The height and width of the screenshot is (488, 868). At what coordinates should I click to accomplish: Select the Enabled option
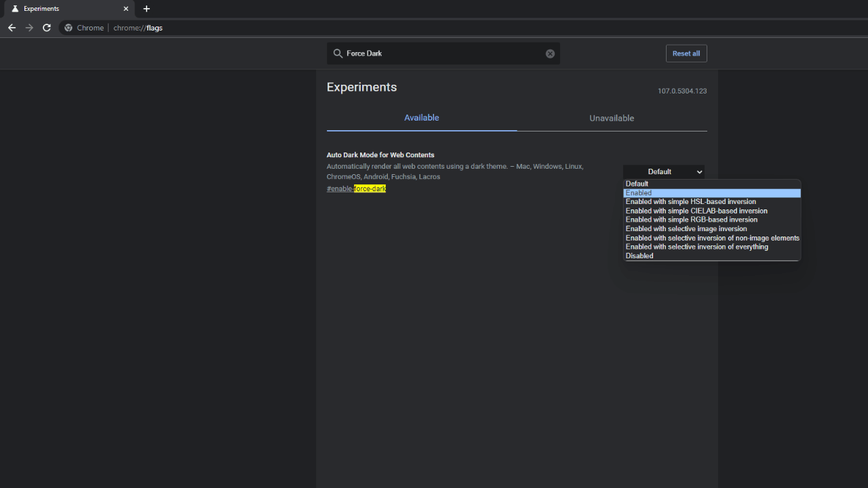click(x=711, y=193)
